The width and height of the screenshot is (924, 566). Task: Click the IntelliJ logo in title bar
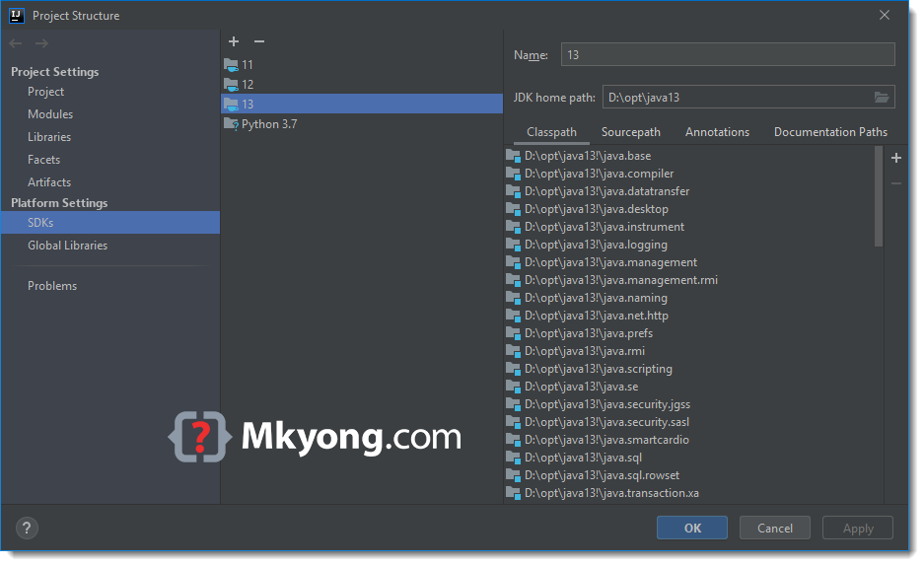point(17,16)
